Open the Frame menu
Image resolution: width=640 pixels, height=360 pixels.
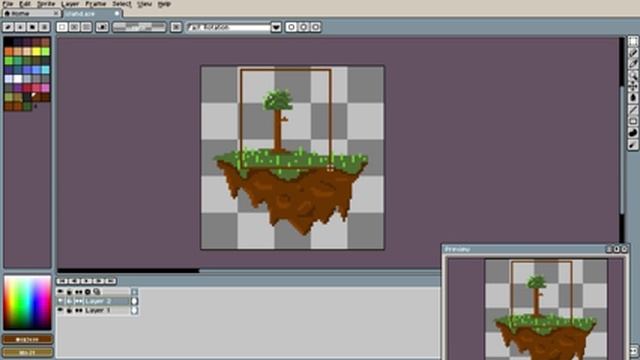click(x=96, y=4)
